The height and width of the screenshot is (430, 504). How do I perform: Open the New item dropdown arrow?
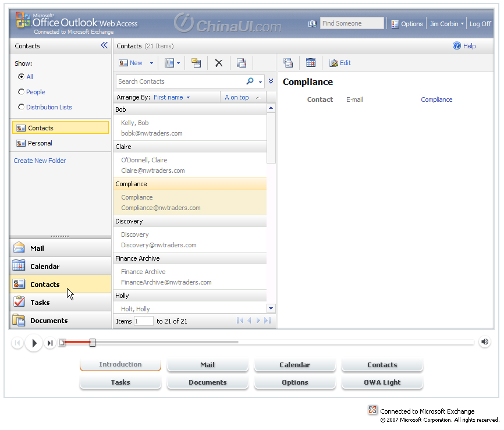[152, 63]
